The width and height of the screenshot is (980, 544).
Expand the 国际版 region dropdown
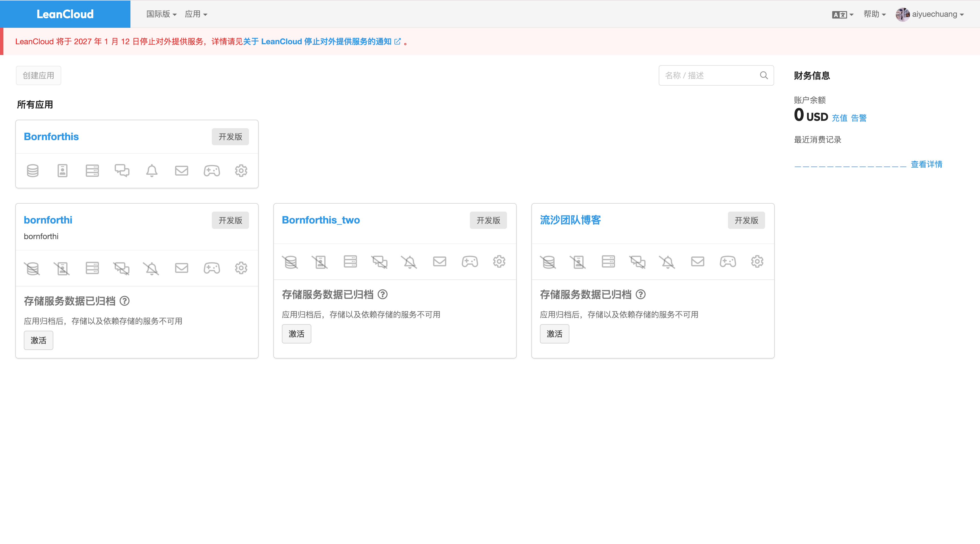pyautogui.click(x=162, y=14)
